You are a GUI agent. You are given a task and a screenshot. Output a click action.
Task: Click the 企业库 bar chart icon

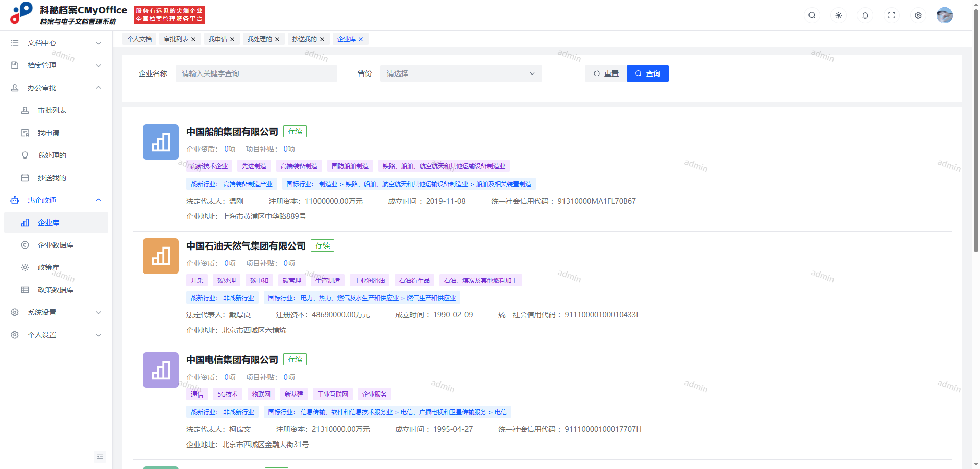pos(25,223)
